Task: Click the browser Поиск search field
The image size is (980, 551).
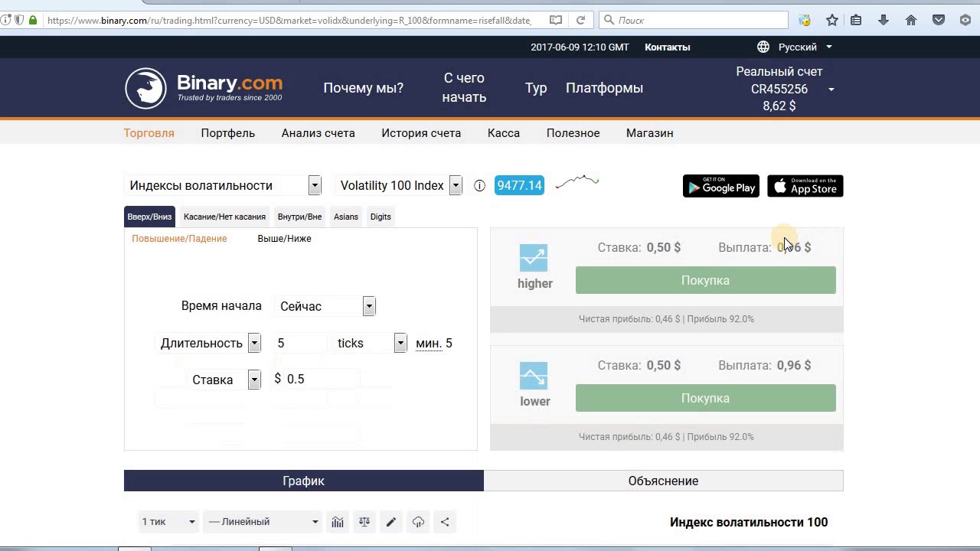Action: pyautogui.click(x=693, y=21)
